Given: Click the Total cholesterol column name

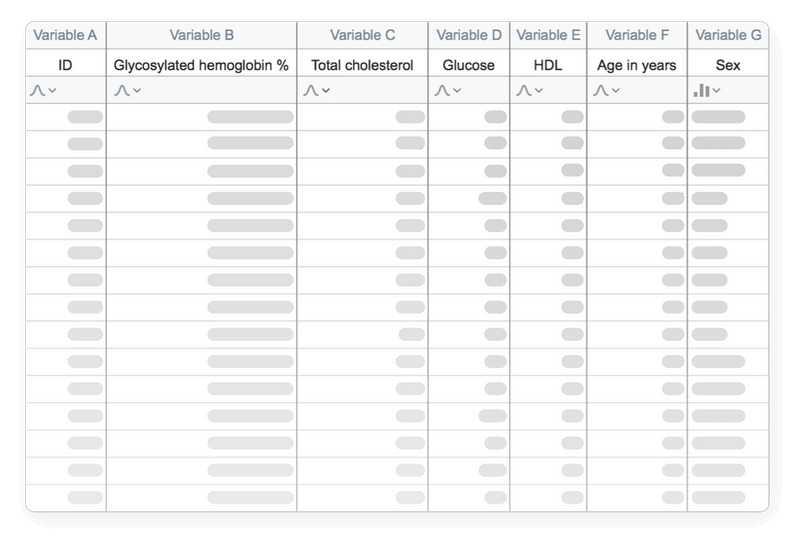Looking at the screenshot, I should 362,65.
